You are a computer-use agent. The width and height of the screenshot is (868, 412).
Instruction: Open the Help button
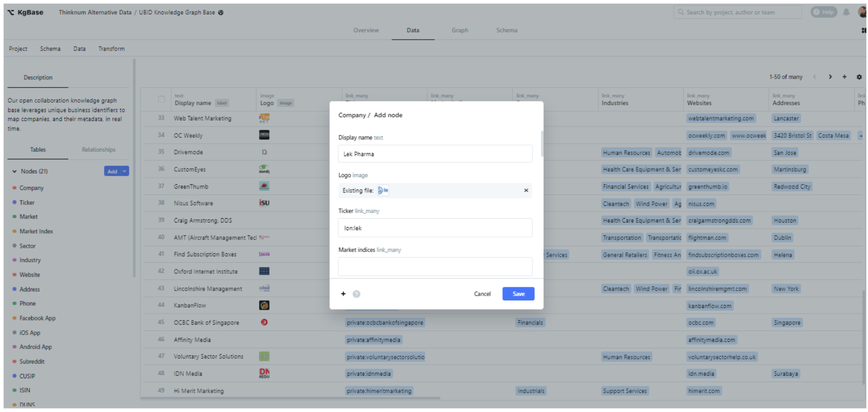pyautogui.click(x=823, y=12)
